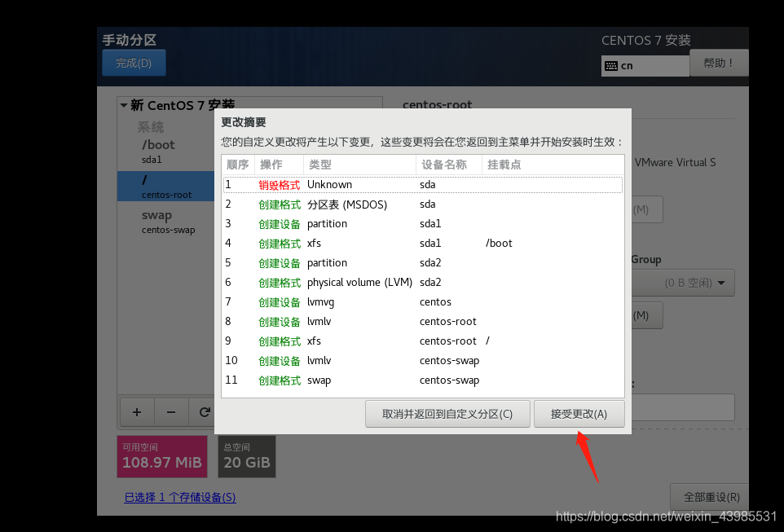Open volume group dropdown showing 0 B 空闲
Viewport: 784px width, 532px height.
point(682,283)
